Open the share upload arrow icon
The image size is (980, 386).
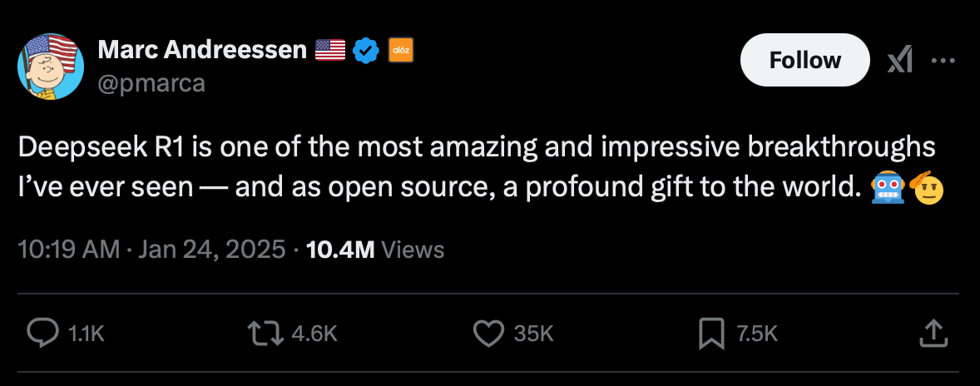[x=933, y=333]
